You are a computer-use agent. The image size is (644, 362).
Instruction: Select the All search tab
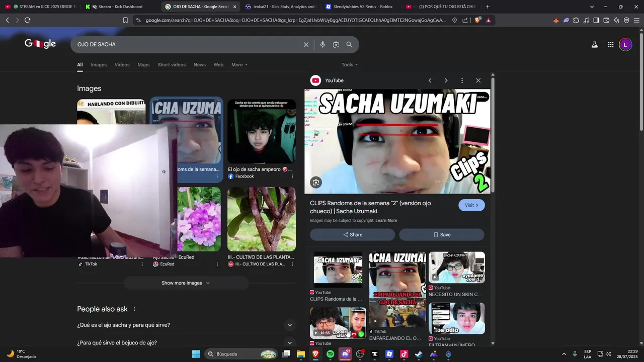79,65
